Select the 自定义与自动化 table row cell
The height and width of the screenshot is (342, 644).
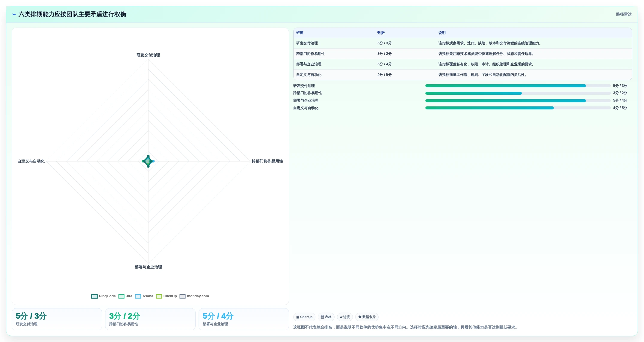[x=309, y=75]
